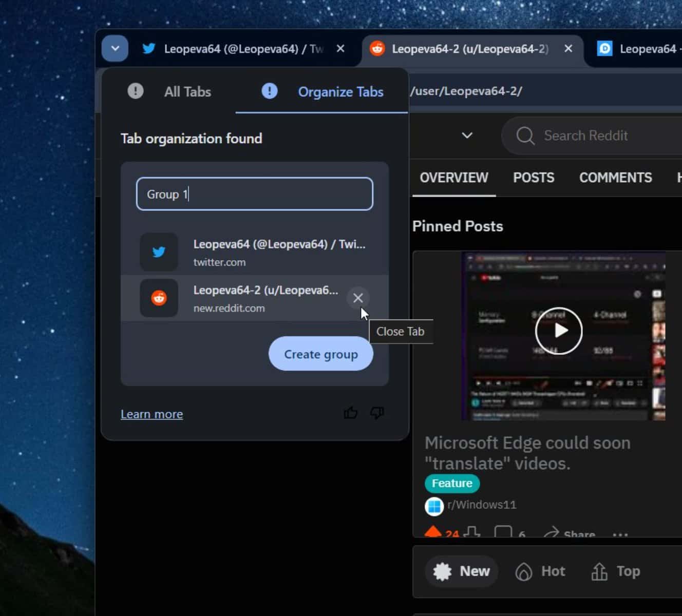Downvote the pinned post
682x616 pixels.
(472, 532)
